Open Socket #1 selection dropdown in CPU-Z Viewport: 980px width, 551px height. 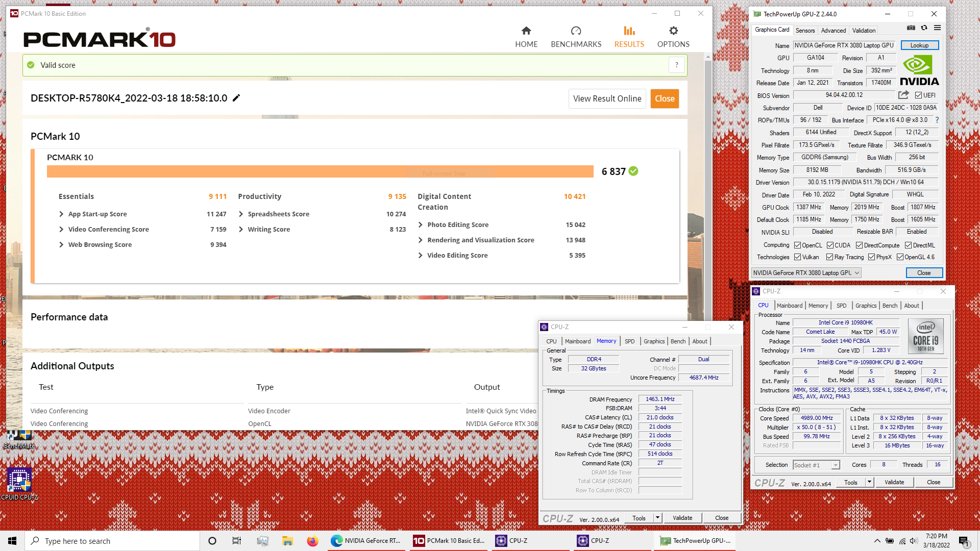pos(816,465)
